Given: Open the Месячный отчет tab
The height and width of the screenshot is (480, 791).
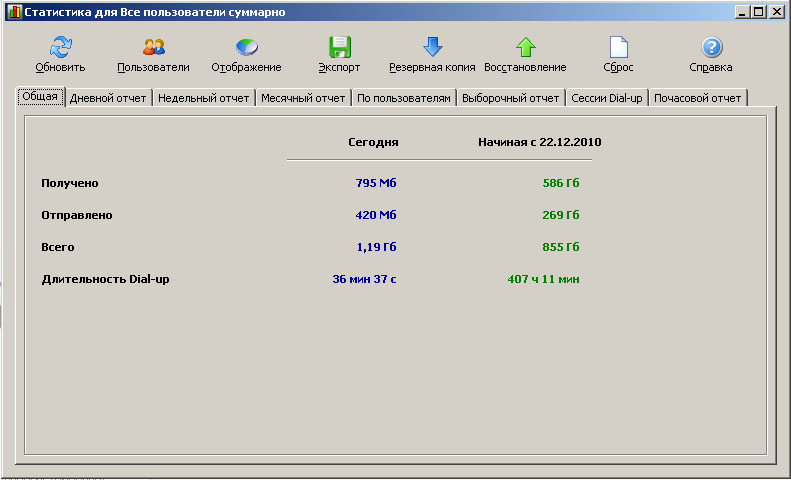Looking at the screenshot, I should (303, 98).
